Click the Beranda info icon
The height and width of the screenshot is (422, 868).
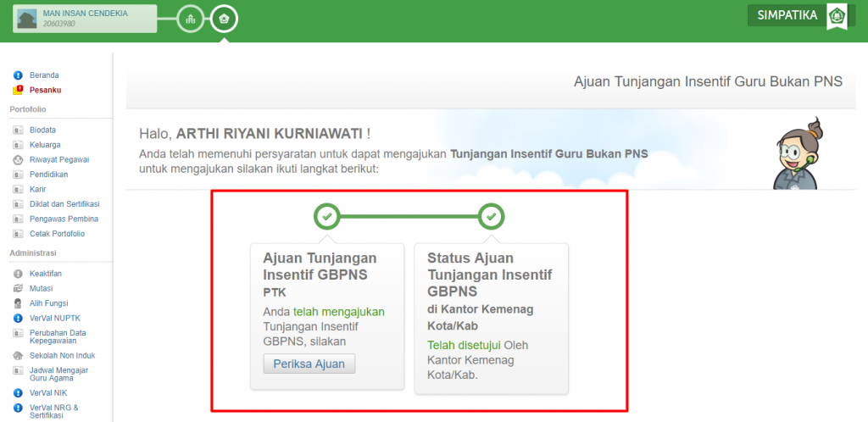coord(18,75)
